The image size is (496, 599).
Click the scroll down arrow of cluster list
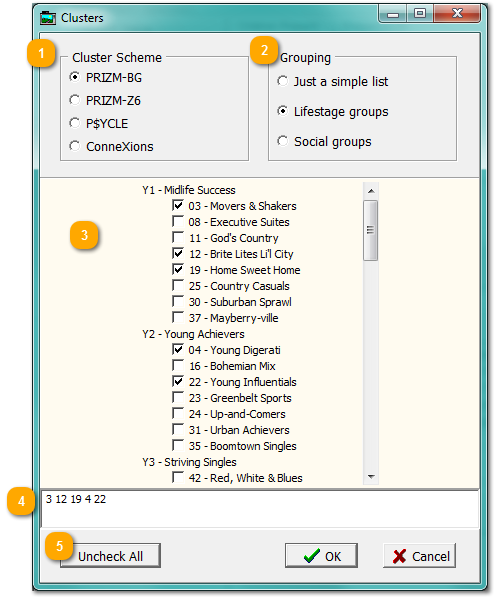pos(371,476)
